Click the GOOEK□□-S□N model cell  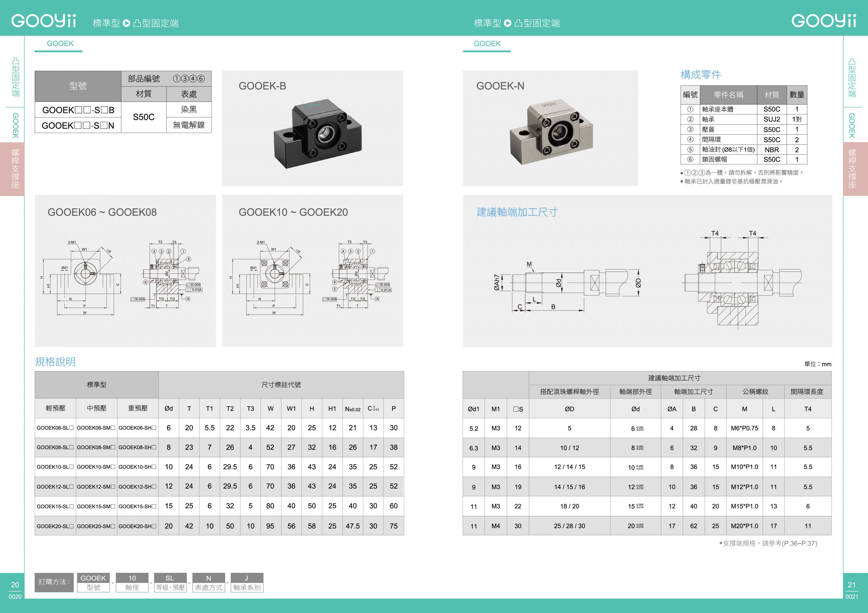78,125
